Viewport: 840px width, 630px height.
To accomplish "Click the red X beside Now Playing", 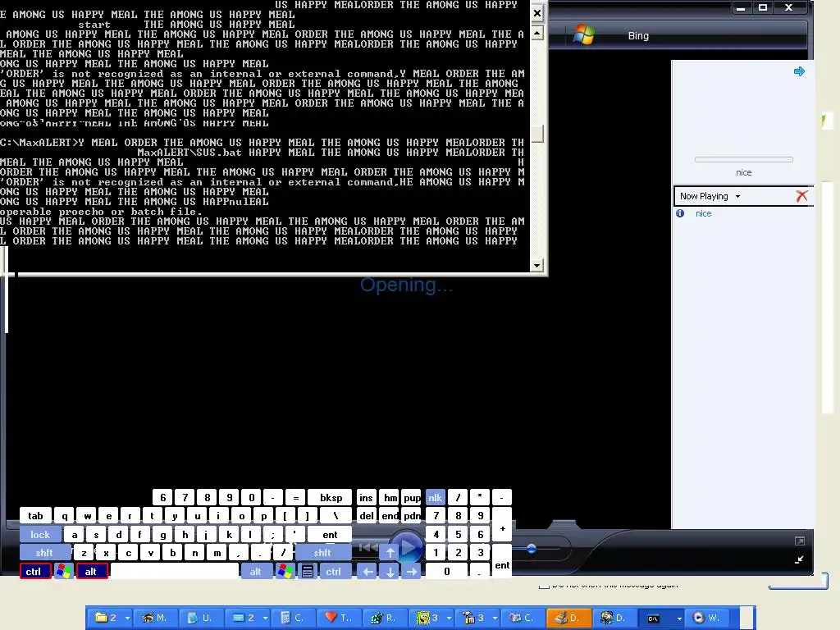I will (801, 196).
